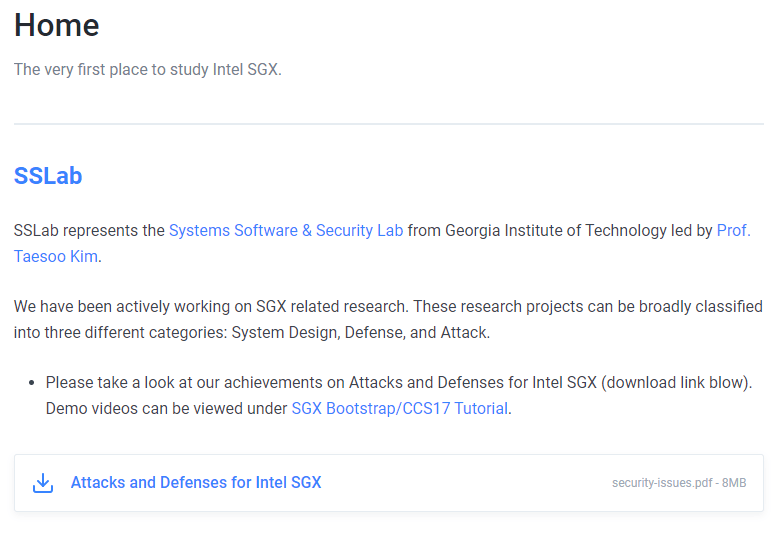Open Systems Software & Security Lab link
The image size is (782, 547).
point(286,230)
